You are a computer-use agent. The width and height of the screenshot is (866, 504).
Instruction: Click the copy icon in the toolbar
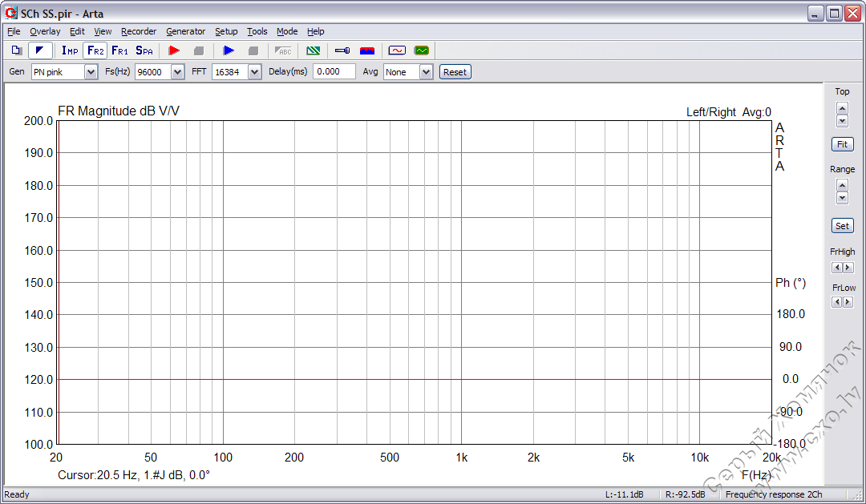(x=17, y=50)
